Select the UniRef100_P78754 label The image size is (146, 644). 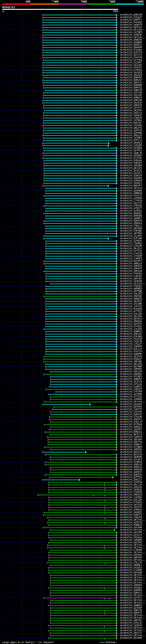click(131, 392)
